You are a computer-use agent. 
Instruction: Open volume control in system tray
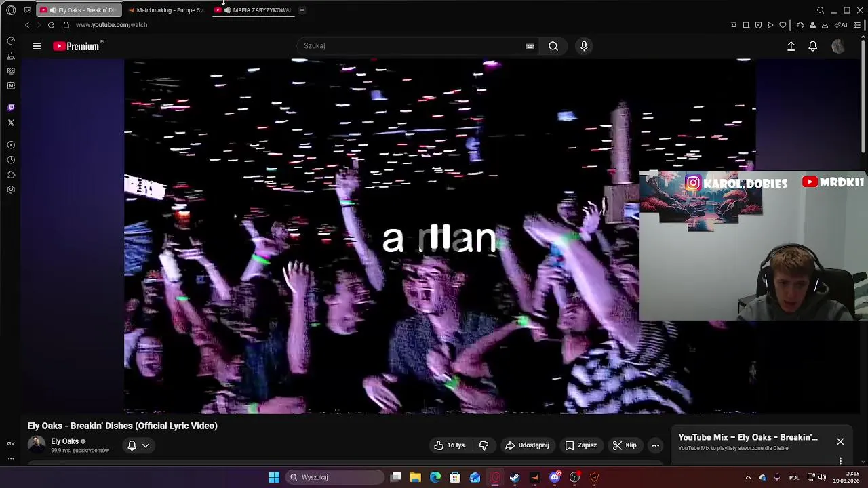822,477
